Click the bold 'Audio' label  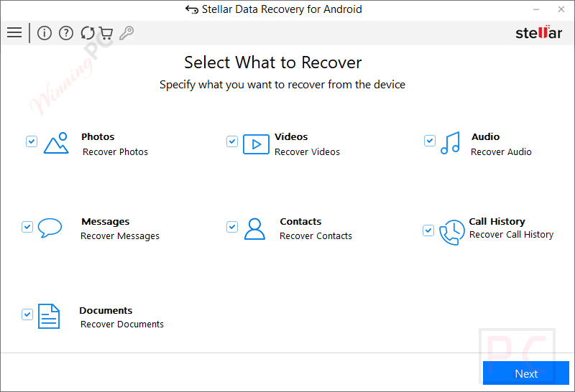click(x=486, y=137)
